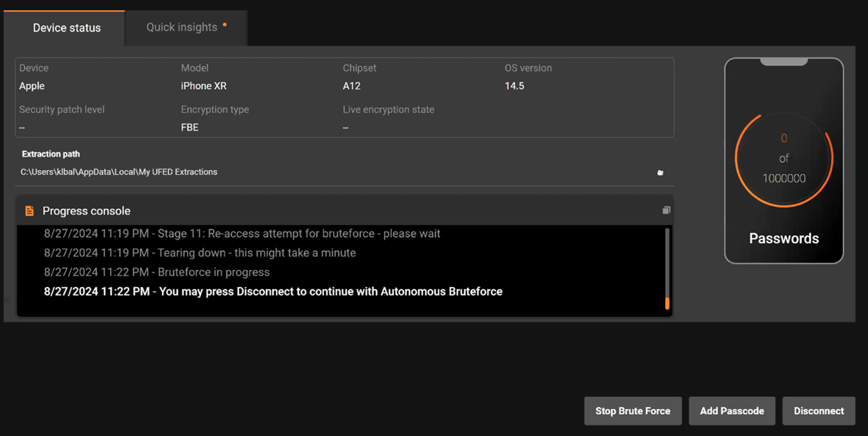868x436 pixels.
Task: Click the extraction path text C:\Users\klbal
Action: point(119,172)
